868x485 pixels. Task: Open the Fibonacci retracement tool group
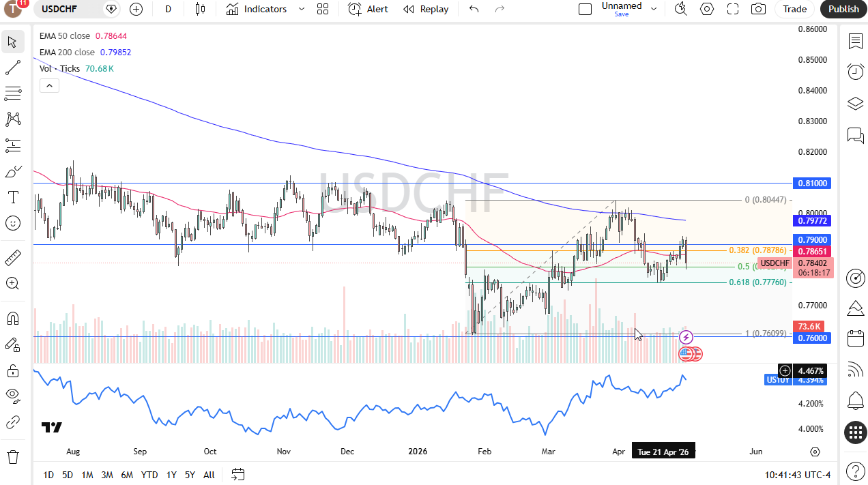tap(13, 93)
